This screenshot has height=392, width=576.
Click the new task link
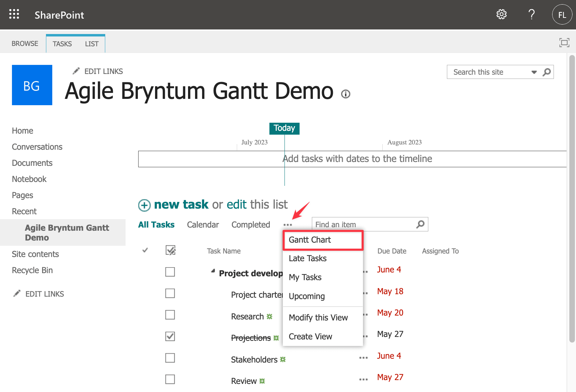[181, 204]
